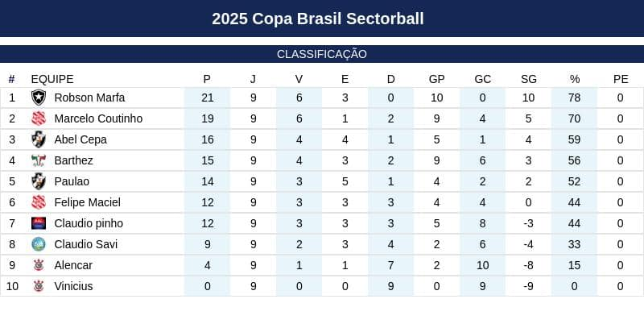This screenshot has width=644, height=324.
Task: Click Marcelo Coutinho's team crest icon
Action: [x=39, y=118]
